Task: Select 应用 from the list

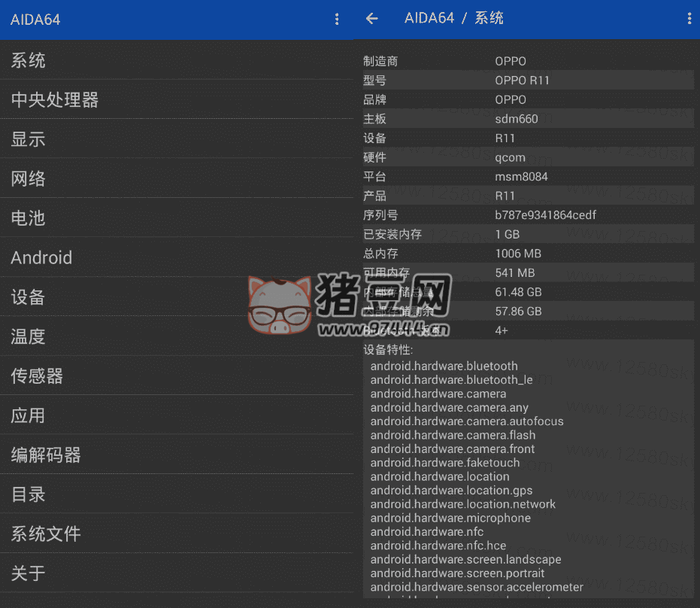Action: click(176, 415)
